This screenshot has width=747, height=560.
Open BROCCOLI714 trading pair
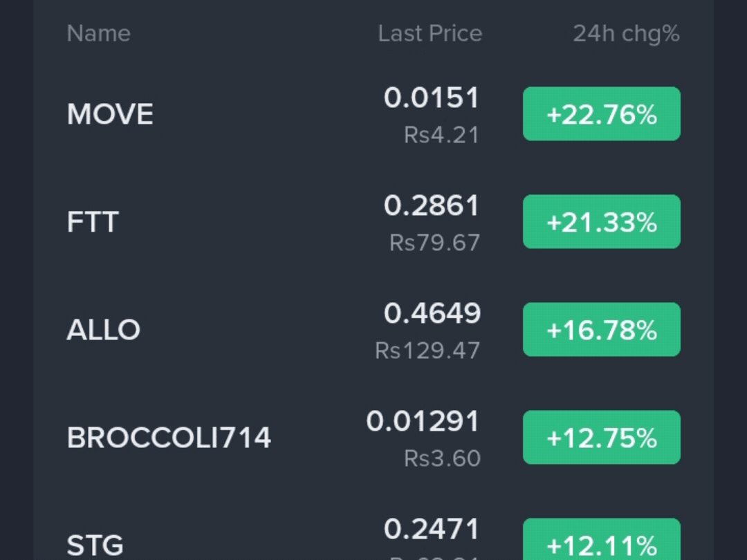click(x=373, y=437)
